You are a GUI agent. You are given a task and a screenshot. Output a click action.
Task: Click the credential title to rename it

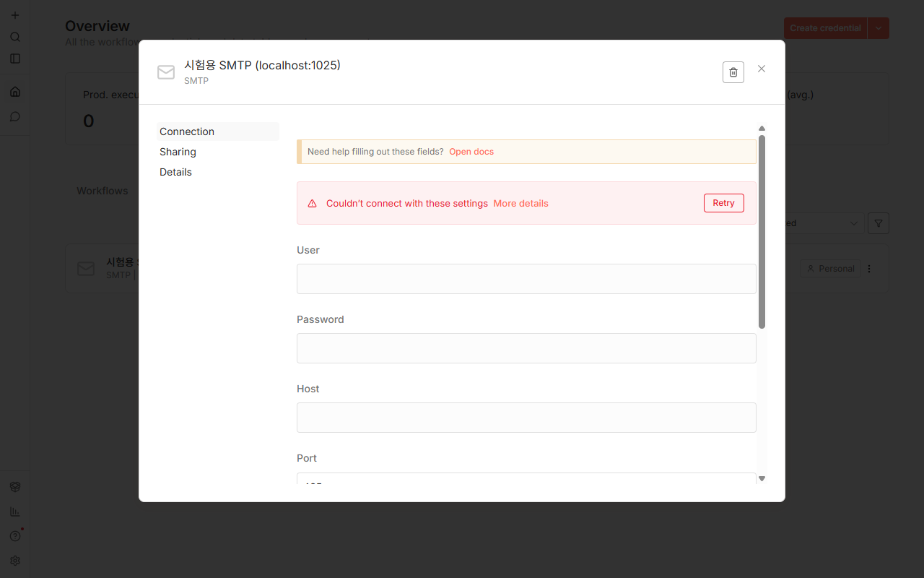[262, 65]
